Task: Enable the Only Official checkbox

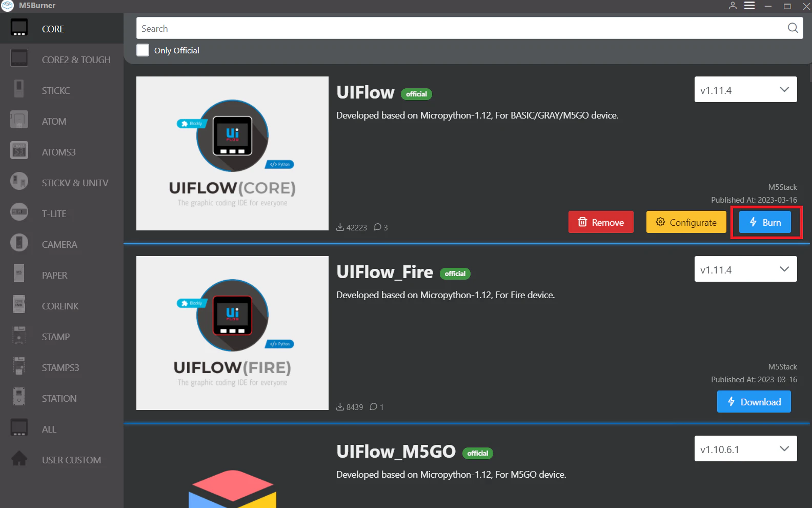Action: (x=143, y=50)
